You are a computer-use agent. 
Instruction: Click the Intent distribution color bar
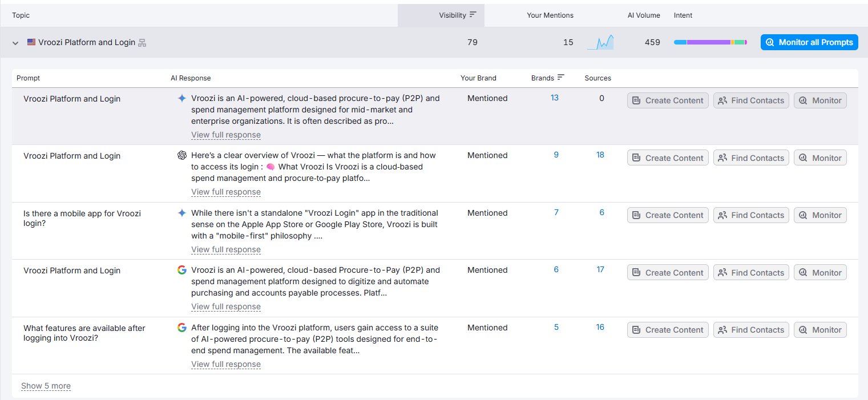(710, 42)
